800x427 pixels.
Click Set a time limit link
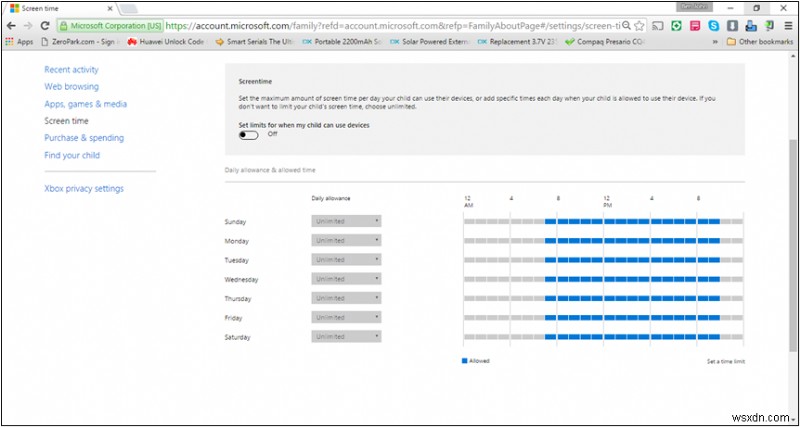coord(726,361)
